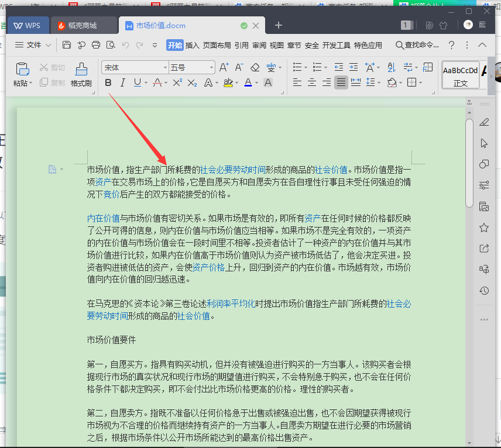Open Print Preview icon
The height and width of the screenshot is (448, 501).
click(111, 45)
